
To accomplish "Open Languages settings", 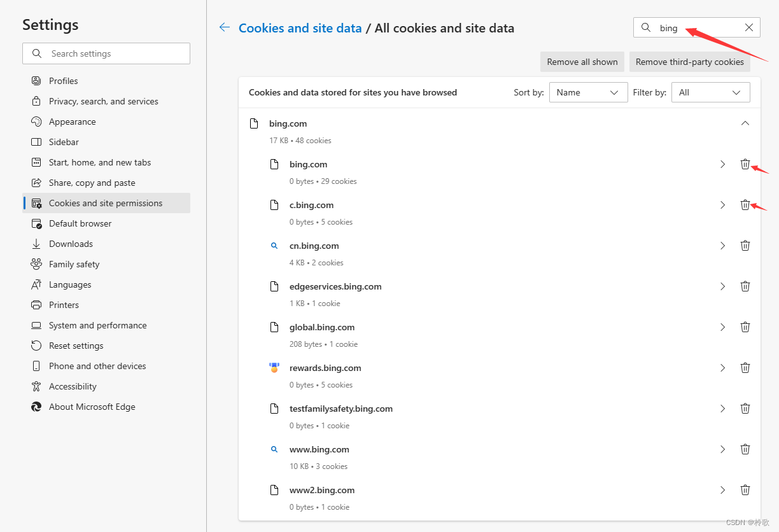I will [106, 284].
